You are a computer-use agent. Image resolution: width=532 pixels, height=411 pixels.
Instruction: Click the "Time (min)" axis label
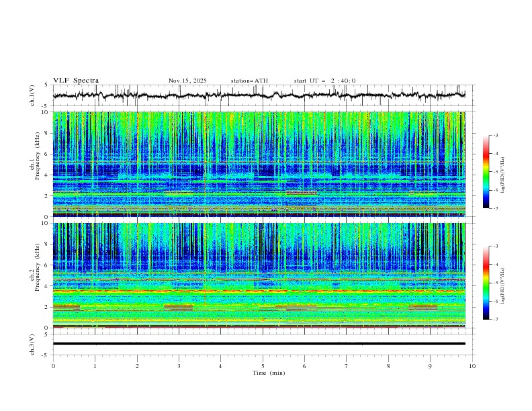coord(269,373)
